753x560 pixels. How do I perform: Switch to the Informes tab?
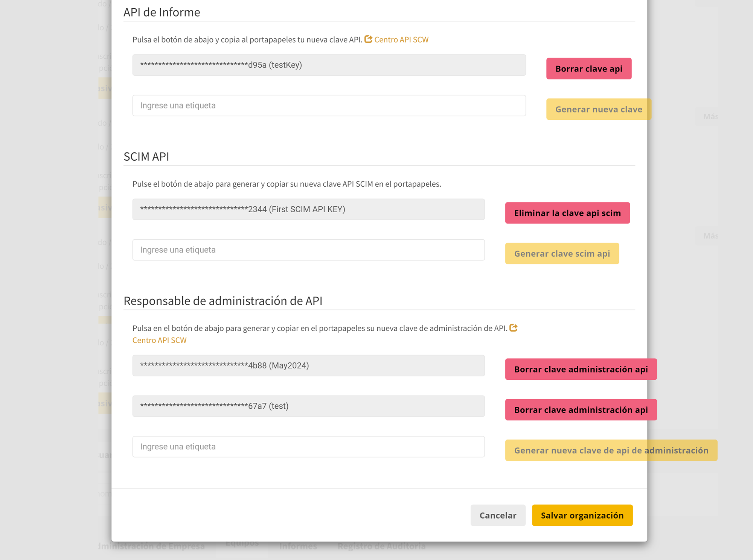298,546
